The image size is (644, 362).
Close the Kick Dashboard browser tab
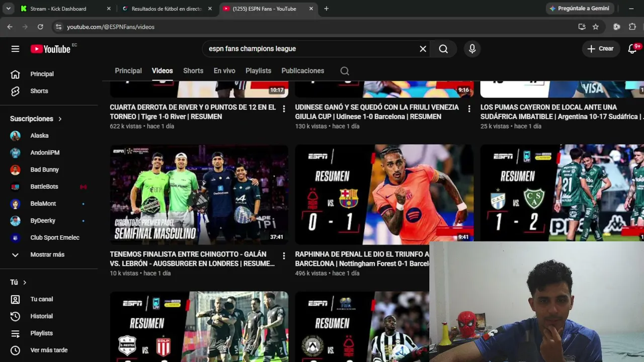click(x=109, y=9)
